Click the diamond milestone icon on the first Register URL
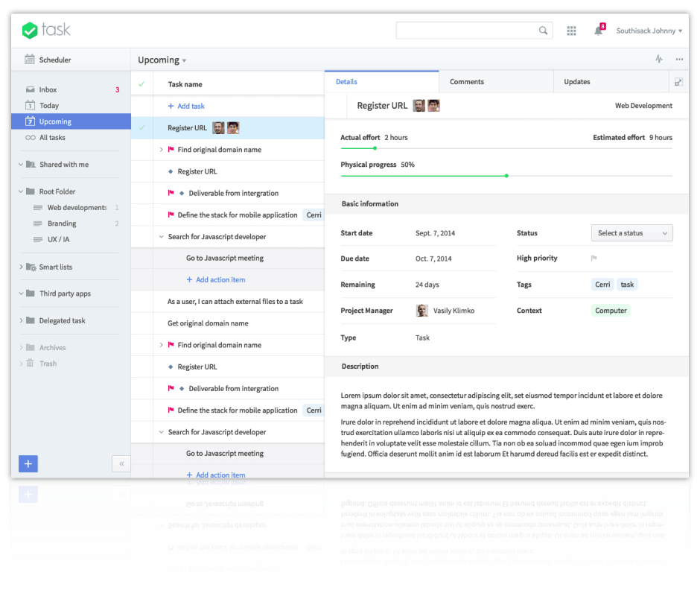Screen dimensions: 700x596 click(x=171, y=171)
